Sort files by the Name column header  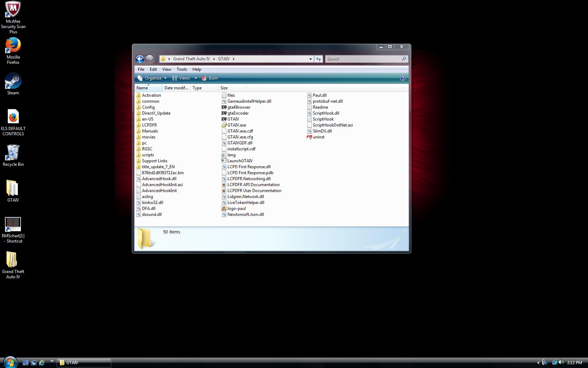[x=148, y=88]
